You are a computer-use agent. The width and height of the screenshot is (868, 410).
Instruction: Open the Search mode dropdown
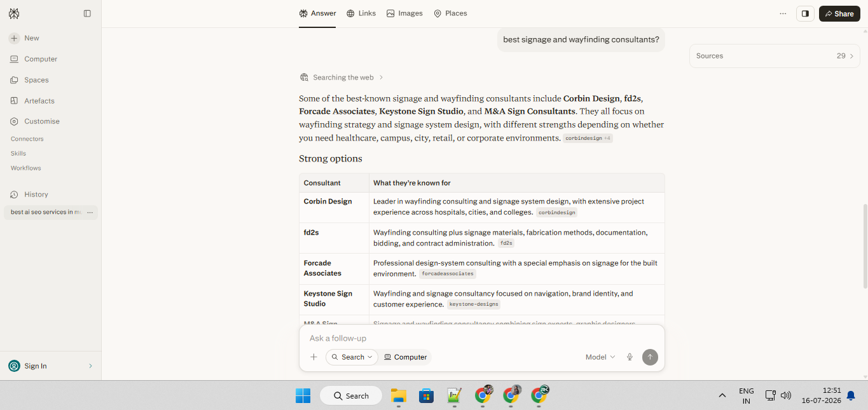[352, 357]
